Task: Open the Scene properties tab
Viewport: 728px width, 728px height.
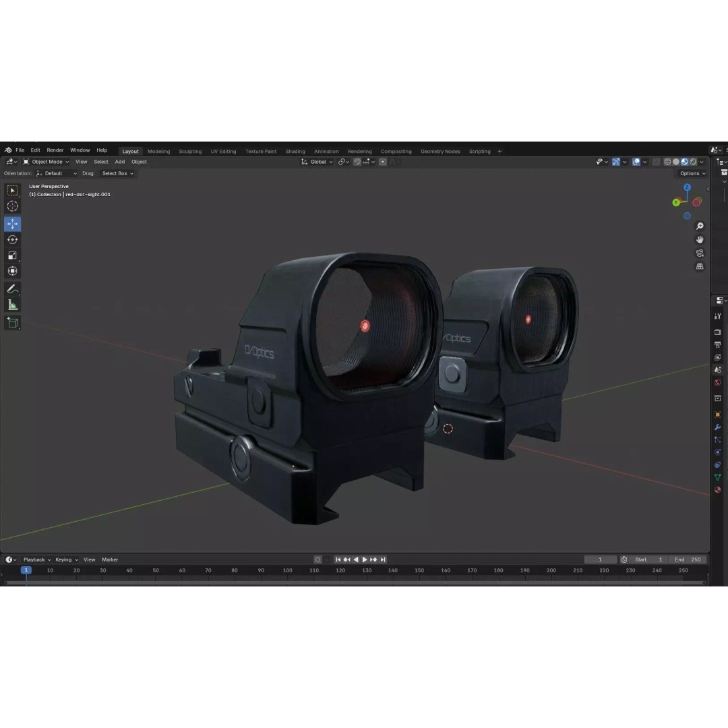Action: click(718, 369)
